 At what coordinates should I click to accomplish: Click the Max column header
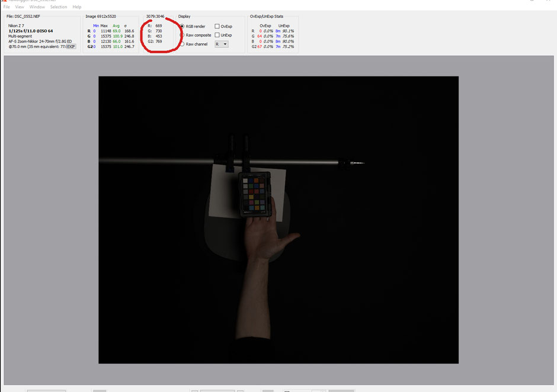click(104, 25)
